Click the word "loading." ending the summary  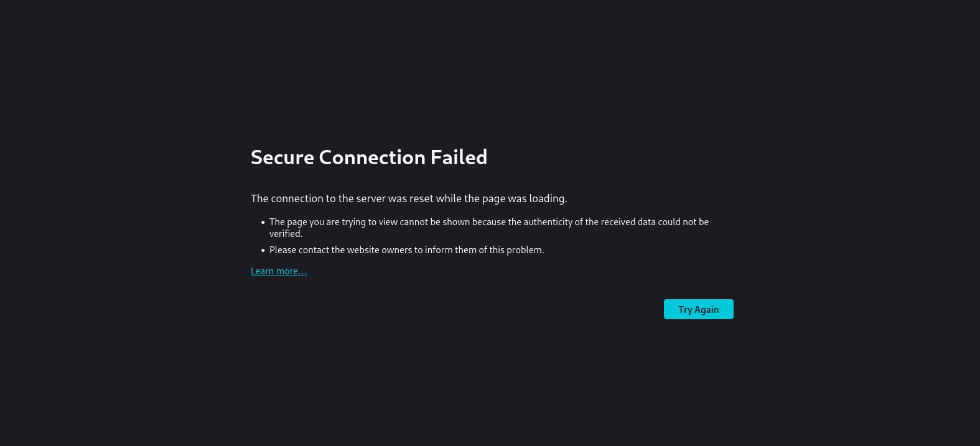pyautogui.click(x=548, y=198)
